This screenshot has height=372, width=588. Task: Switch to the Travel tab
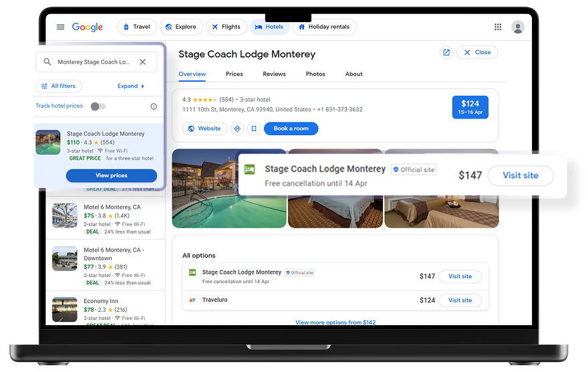(x=137, y=27)
